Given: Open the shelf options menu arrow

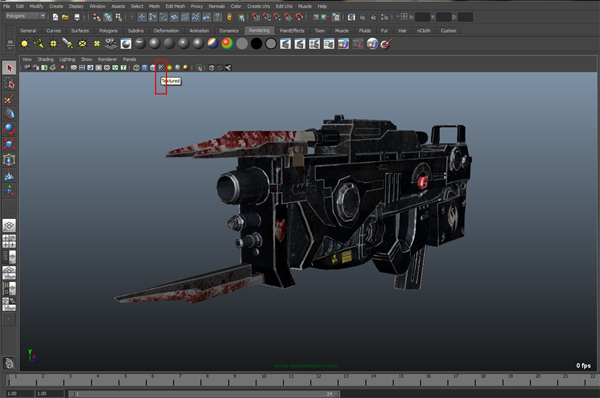Looking at the screenshot, I should (10, 48).
